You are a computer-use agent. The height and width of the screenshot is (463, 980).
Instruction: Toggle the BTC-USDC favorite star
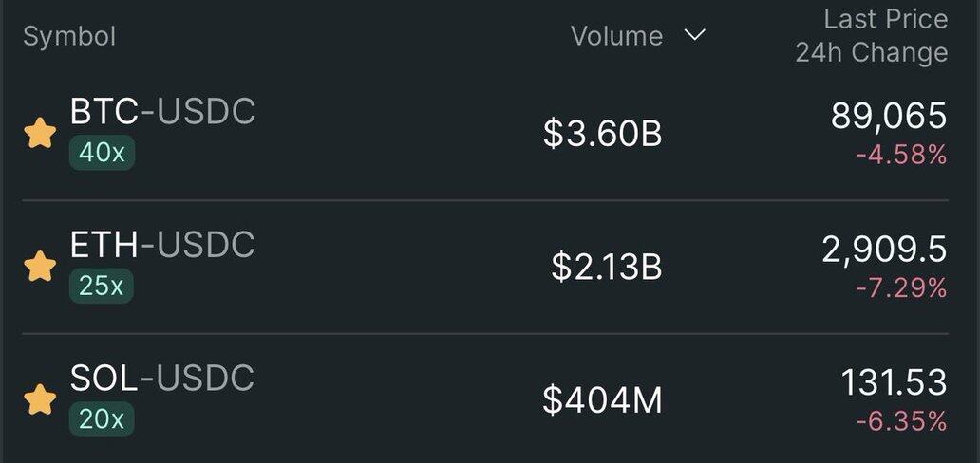point(40,134)
